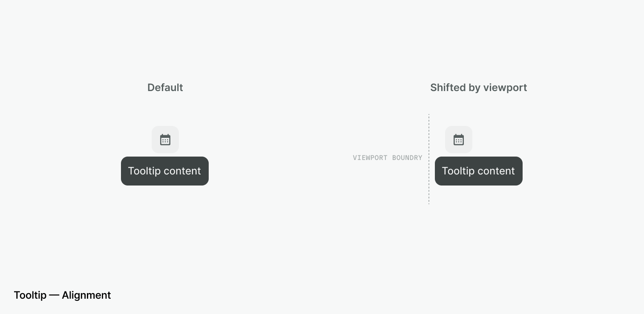Click the Tooltip content text on the right
The width and height of the screenshot is (644, 314).
[478, 171]
